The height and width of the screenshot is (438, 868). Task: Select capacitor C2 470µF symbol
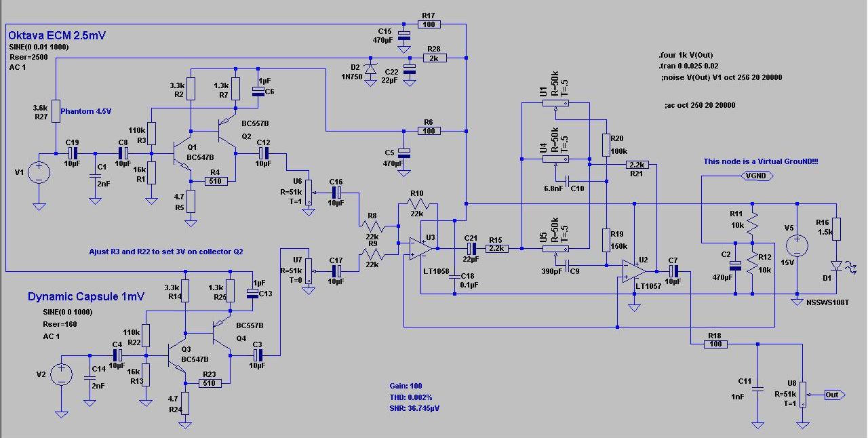735,265
